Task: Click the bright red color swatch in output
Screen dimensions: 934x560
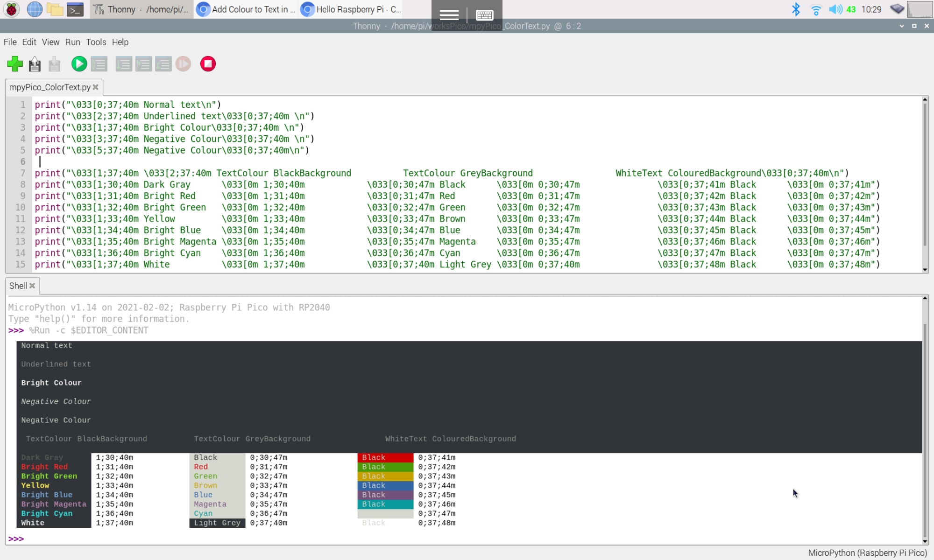Action: click(x=384, y=457)
